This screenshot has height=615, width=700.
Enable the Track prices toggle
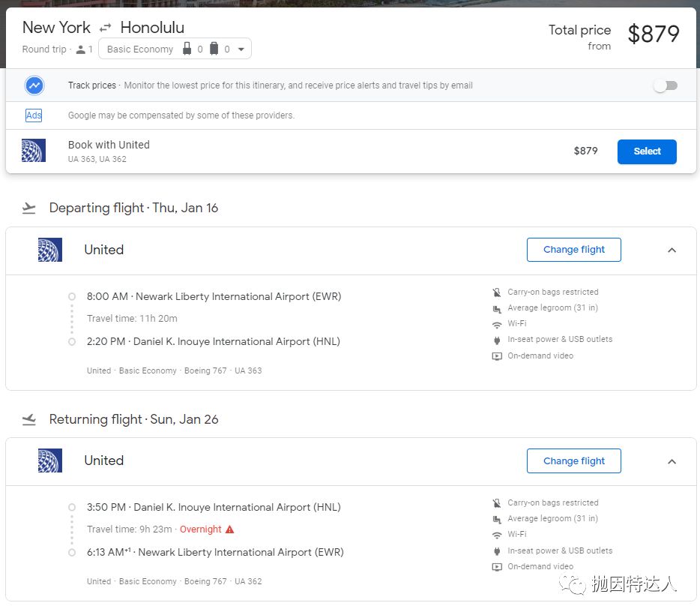point(665,85)
